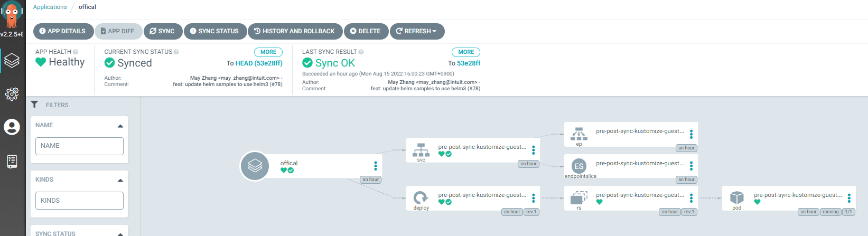Viewport: 868px width, 236px height.
Task: Select the svc service node icon
Action: click(421, 149)
